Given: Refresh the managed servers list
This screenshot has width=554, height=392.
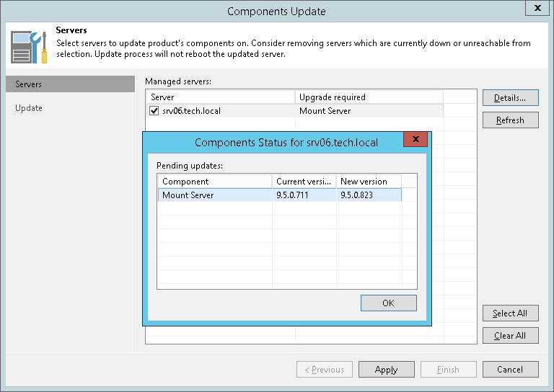Looking at the screenshot, I should pos(510,120).
